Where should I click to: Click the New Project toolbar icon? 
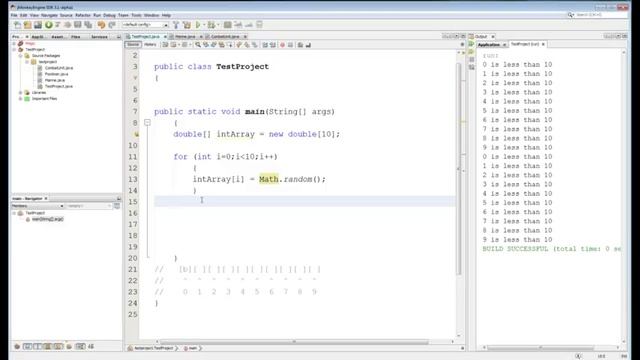[x=27, y=25]
